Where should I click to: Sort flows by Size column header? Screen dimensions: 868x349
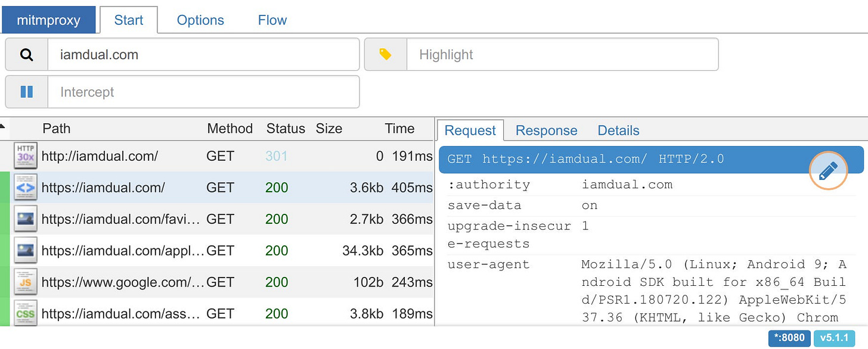[x=329, y=129]
